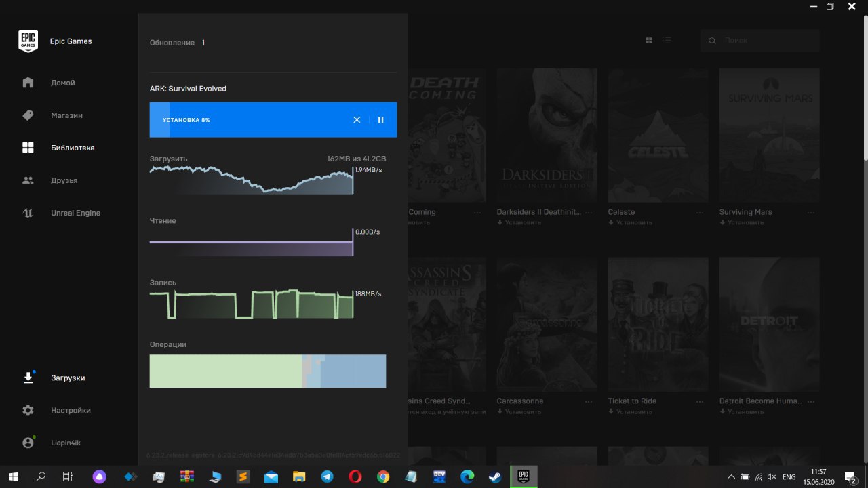Viewport: 868px width, 488px height.
Task: Click Установить under Surviving Mars
Action: [741, 222]
